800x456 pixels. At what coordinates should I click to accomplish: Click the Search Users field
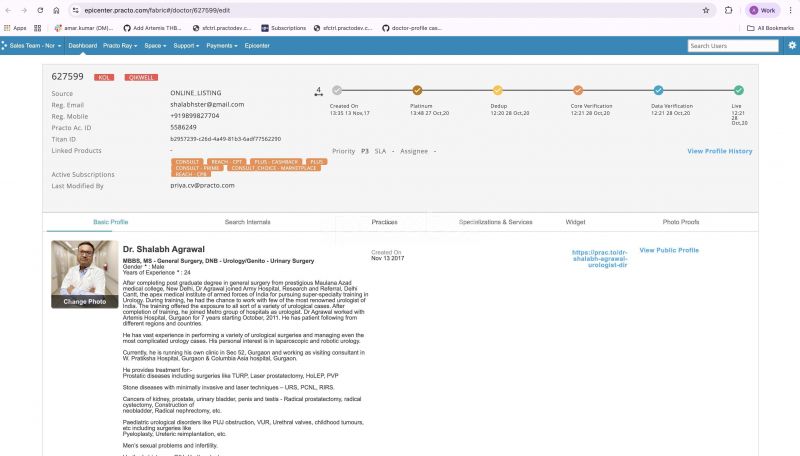tap(733, 45)
